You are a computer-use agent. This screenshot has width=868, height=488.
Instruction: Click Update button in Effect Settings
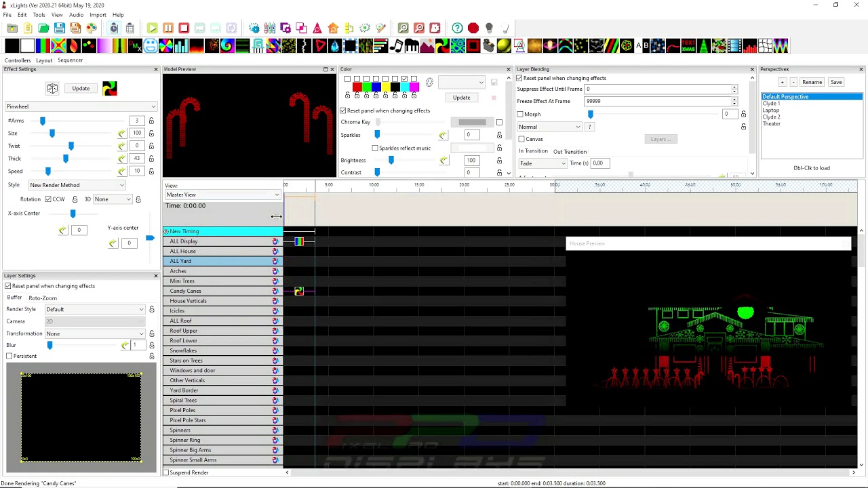pyautogui.click(x=81, y=89)
